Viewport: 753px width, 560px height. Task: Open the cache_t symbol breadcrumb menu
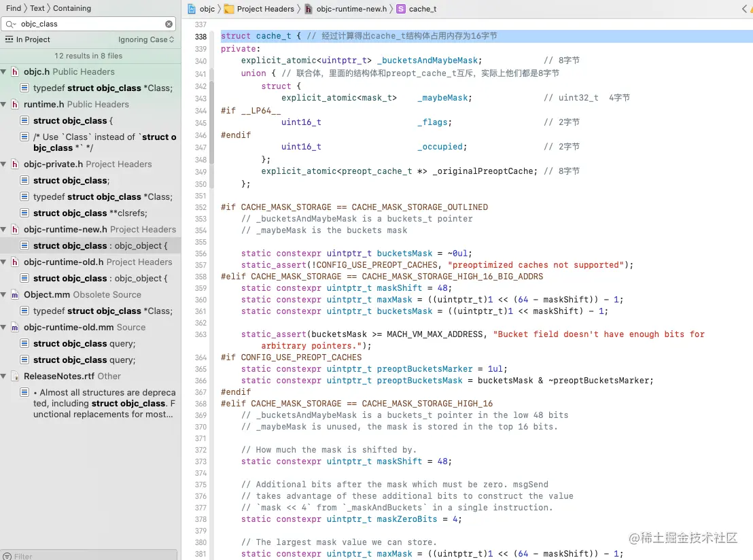point(423,9)
